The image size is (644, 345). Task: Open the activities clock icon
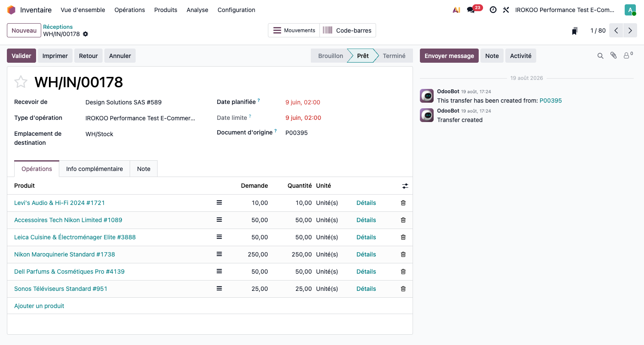click(x=493, y=10)
